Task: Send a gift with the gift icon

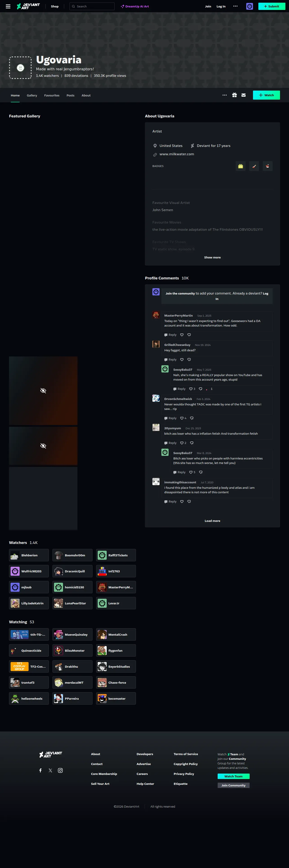Action: point(235,95)
